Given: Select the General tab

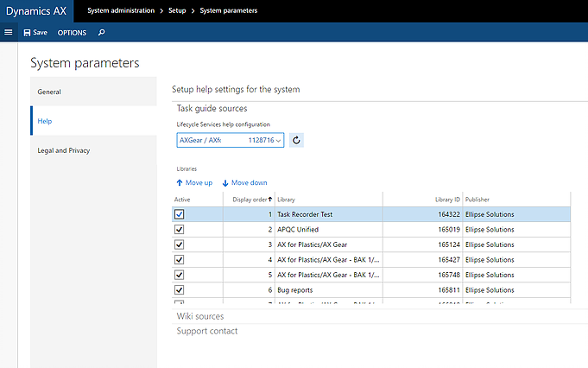Looking at the screenshot, I should 93,92.
